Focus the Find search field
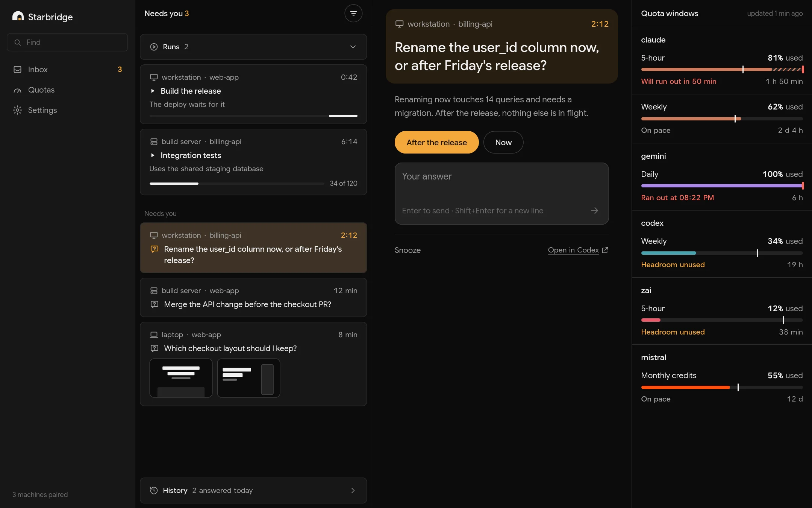 tap(67, 43)
